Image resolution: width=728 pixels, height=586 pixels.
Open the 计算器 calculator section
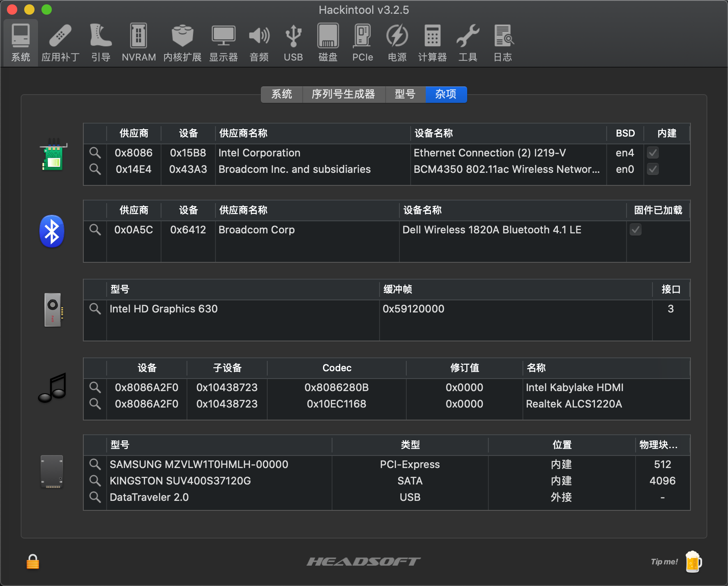[432, 43]
